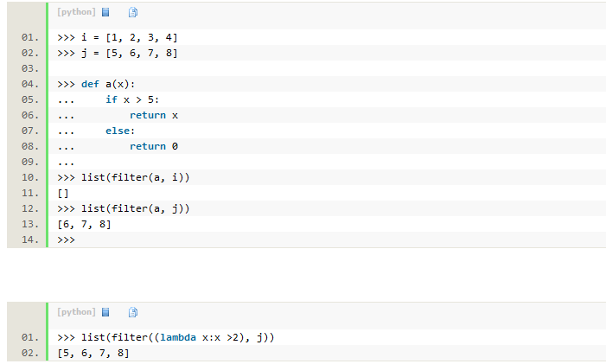612x364 pixels.
Task: Click the output '[5, 6, 7, 8]'
Action: pyautogui.click(x=93, y=353)
